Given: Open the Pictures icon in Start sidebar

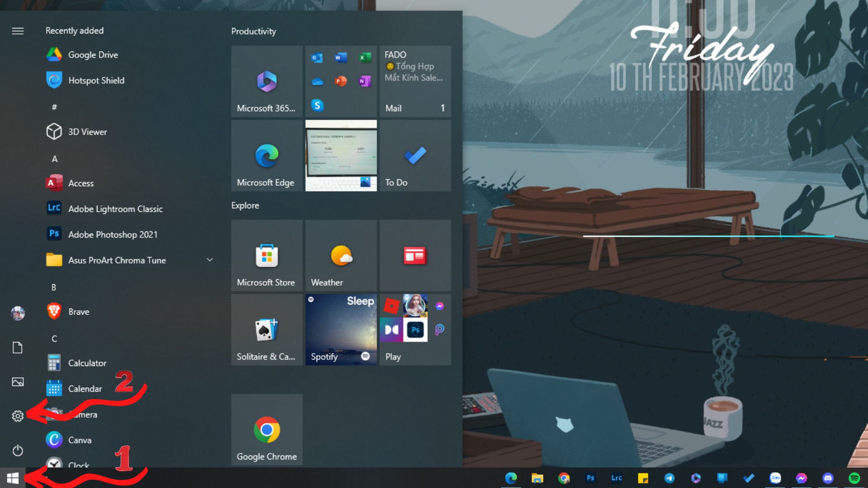Looking at the screenshot, I should click(x=18, y=382).
